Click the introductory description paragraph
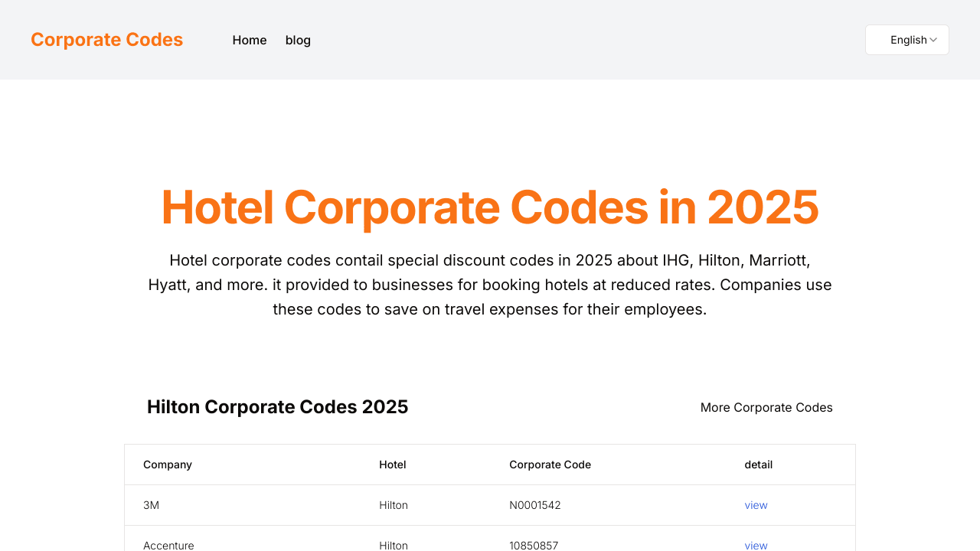Viewport: 980px width, 551px height. [490, 284]
